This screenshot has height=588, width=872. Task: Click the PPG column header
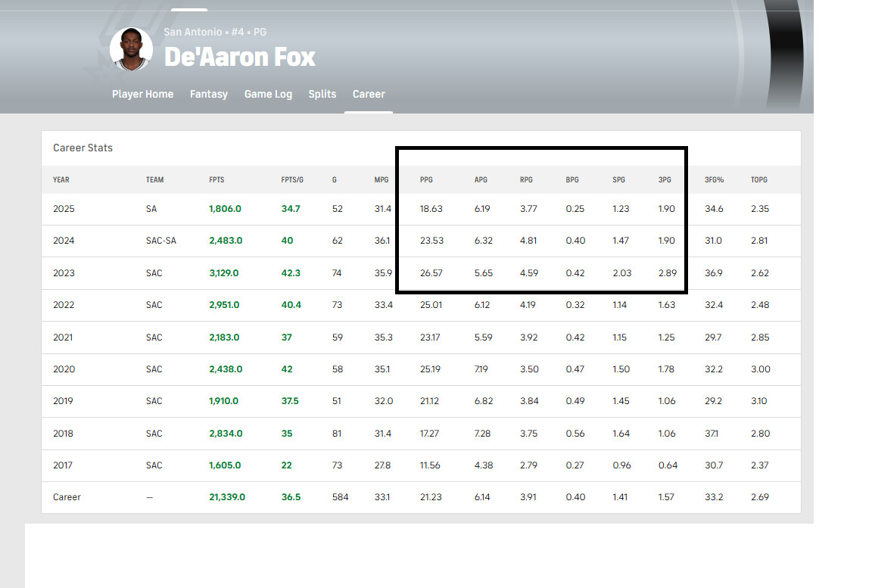pyautogui.click(x=426, y=180)
